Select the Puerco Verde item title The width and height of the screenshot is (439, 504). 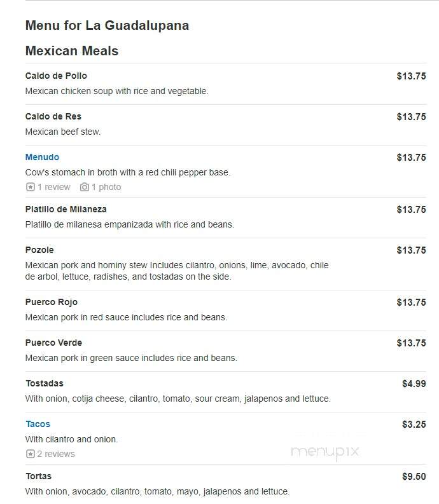click(53, 343)
